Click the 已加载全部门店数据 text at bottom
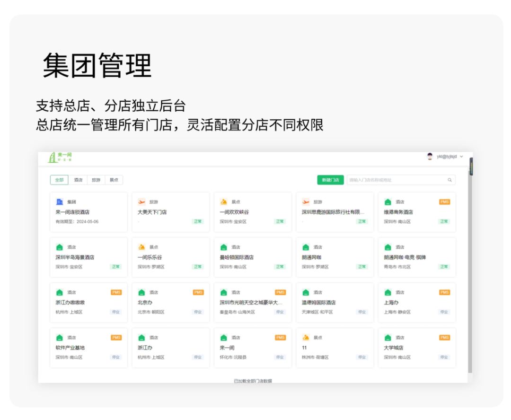The height and width of the screenshot is (420, 511). click(254, 380)
